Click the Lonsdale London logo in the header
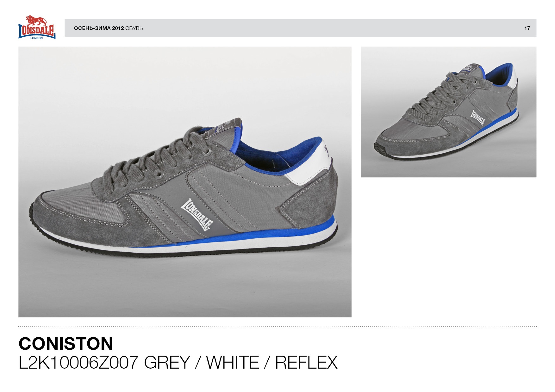Image resolution: width=555 pixels, height=392 pixels. pos(37,28)
